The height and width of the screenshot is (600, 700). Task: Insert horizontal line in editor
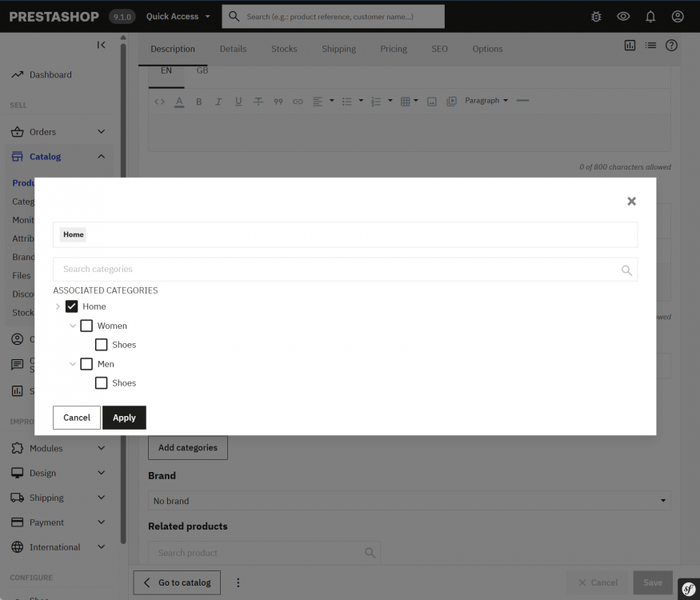point(522,101)
